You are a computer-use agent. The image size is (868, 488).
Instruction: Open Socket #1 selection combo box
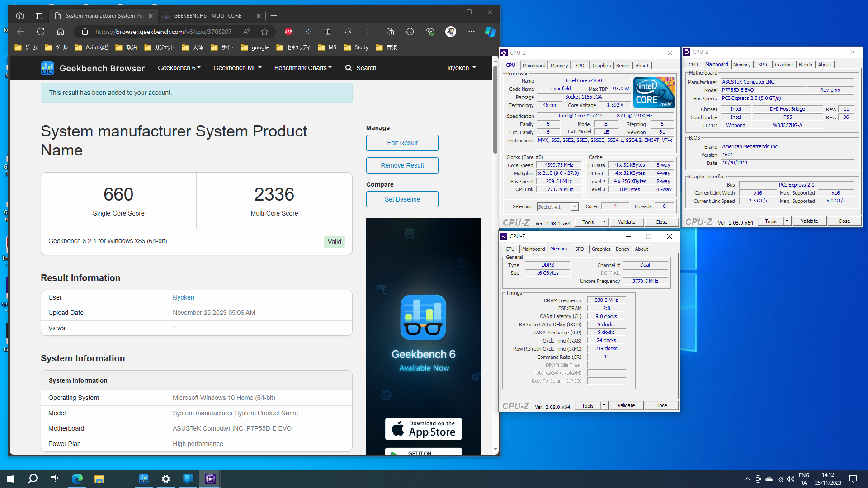[x=557, y=207]
